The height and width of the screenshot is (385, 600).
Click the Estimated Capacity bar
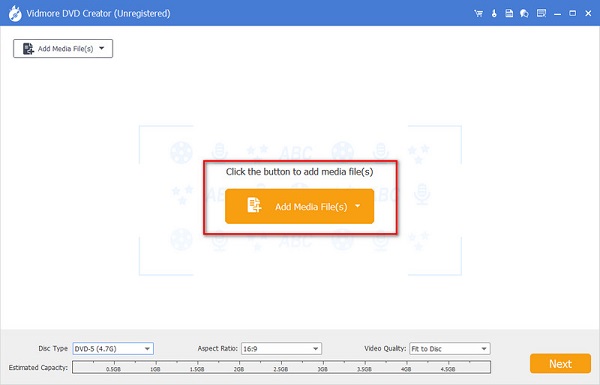[x=281, y=367]
